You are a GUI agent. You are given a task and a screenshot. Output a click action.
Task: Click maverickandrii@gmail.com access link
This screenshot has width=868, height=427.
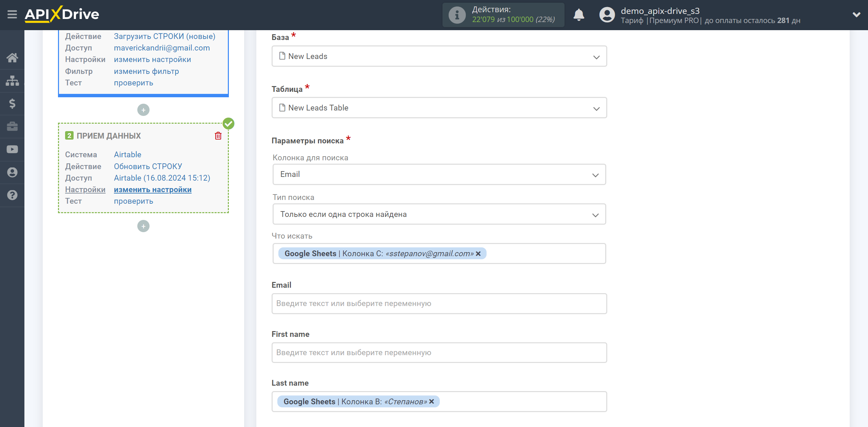tap(162, 48)
